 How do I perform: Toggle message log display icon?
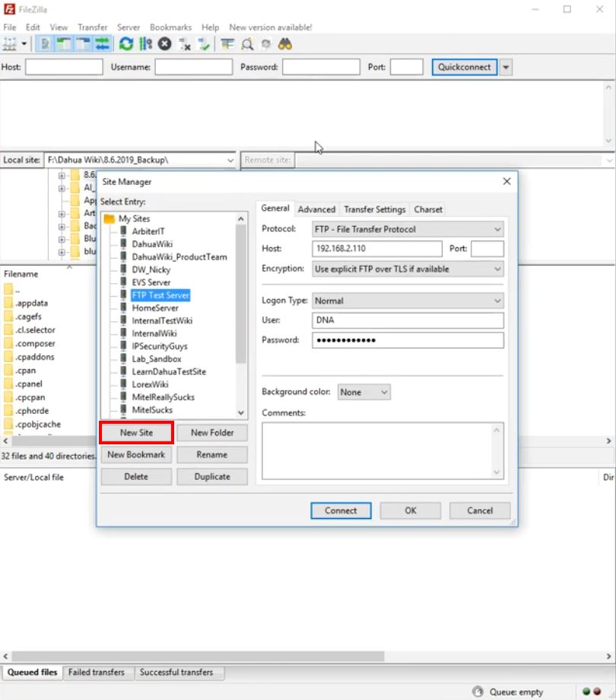(x=45, y=44)
